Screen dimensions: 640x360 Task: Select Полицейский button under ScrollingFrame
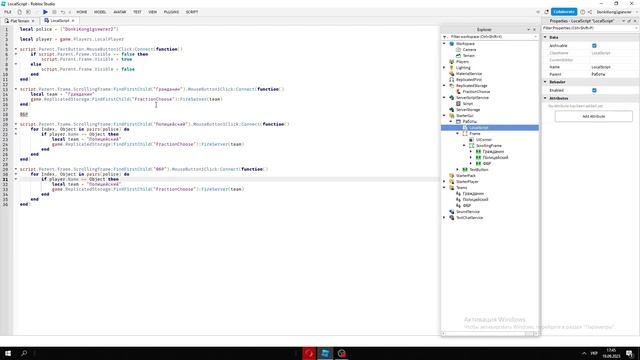(495, 158)
